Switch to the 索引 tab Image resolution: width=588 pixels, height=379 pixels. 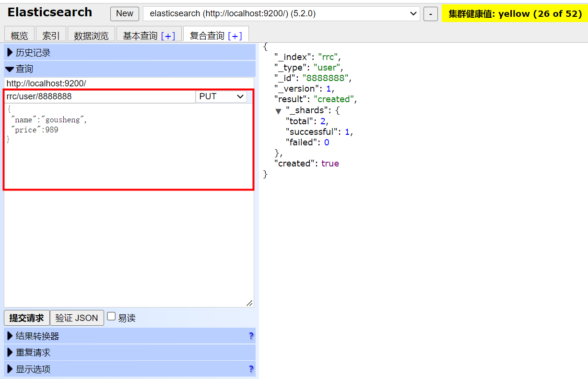click(51, 35)
